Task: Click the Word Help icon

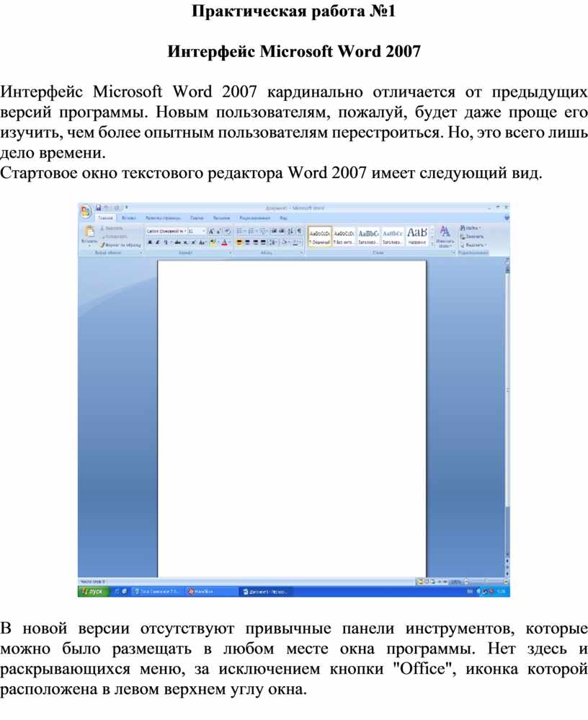Action: coord(507,218)
